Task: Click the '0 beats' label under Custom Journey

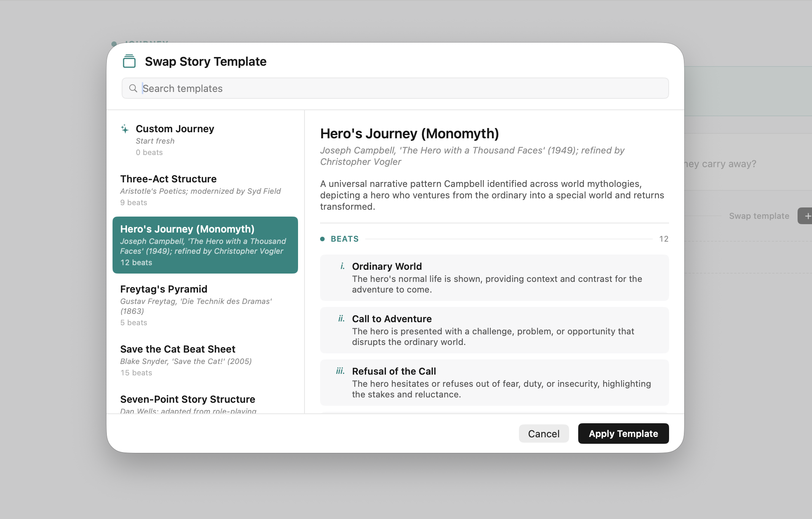Action: point(149,152)
